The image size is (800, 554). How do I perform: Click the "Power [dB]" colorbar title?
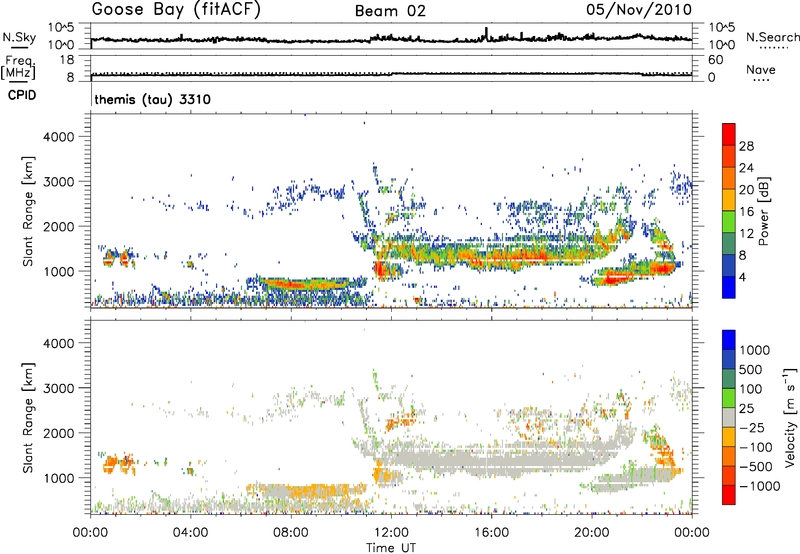(764, 211)
